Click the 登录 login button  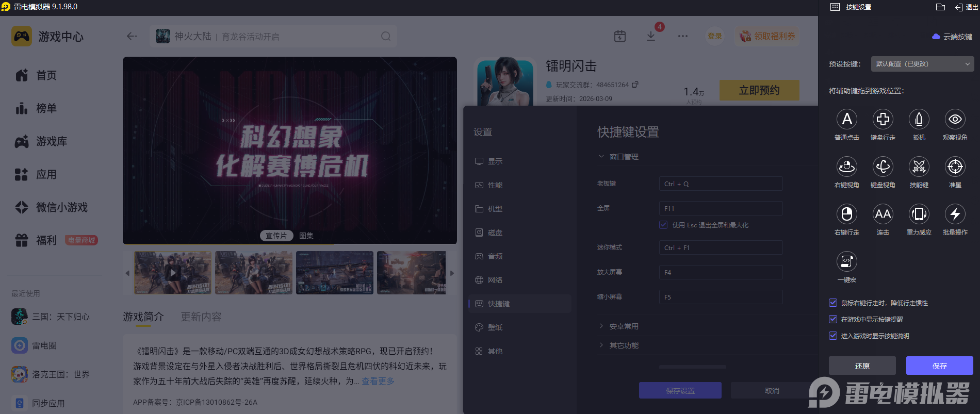tap(714, 36)
